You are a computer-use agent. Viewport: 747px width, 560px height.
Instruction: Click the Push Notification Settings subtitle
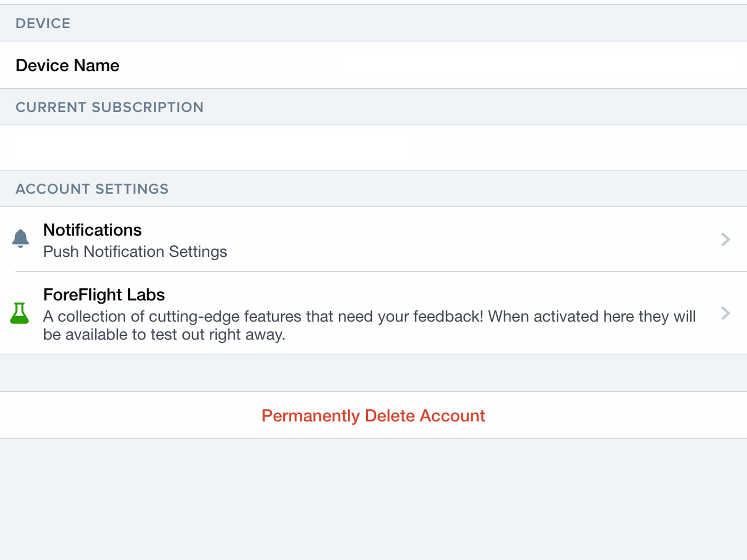[135, 252]
